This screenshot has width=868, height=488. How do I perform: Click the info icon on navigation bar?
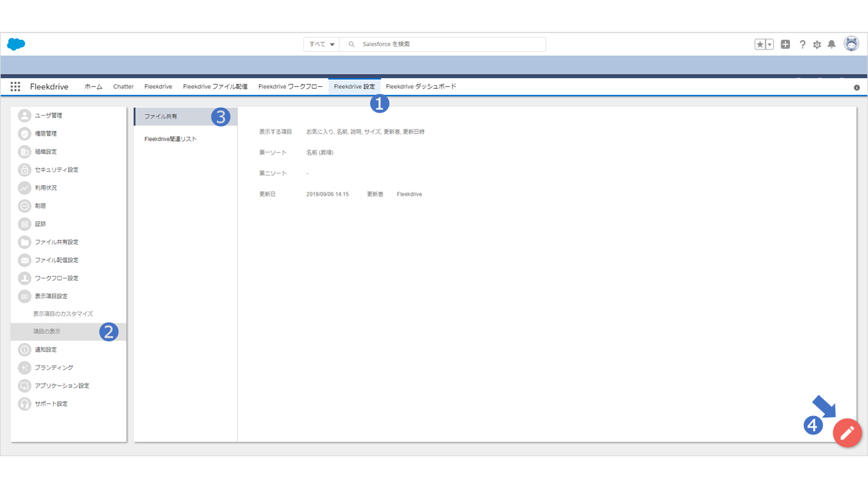856,87
